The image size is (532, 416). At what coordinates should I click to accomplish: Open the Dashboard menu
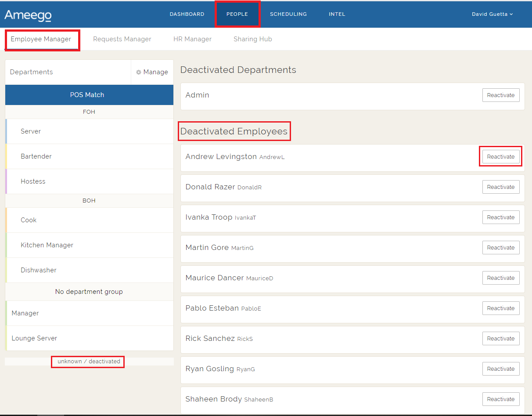187,14
